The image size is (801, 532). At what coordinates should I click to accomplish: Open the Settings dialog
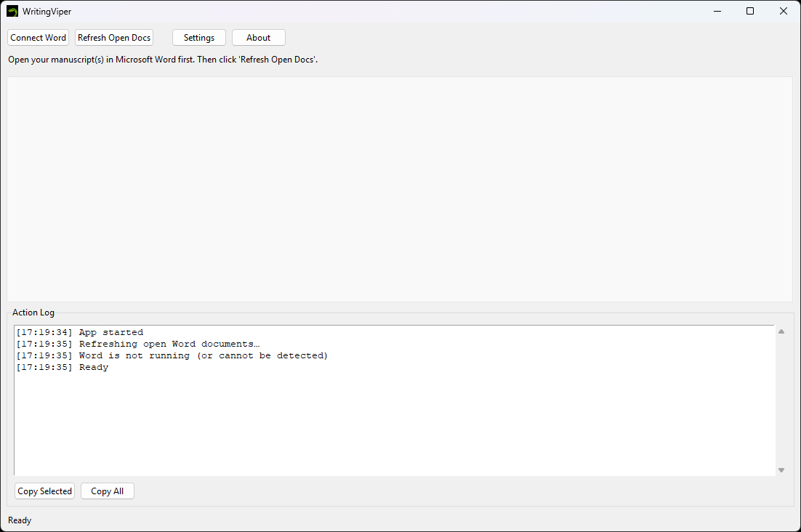198,37
